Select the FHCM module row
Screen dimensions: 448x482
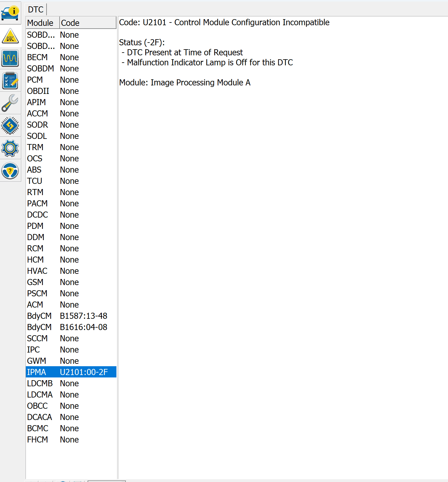pos(71,440)
